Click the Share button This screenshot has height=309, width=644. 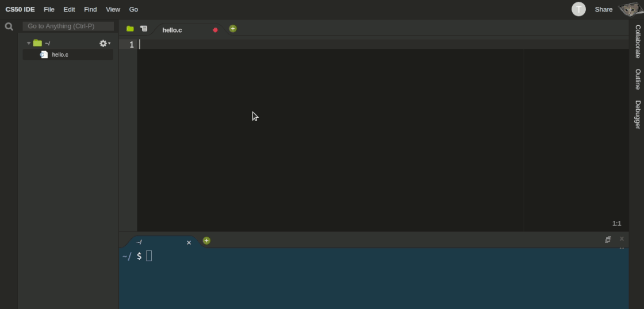click(603, 9)
